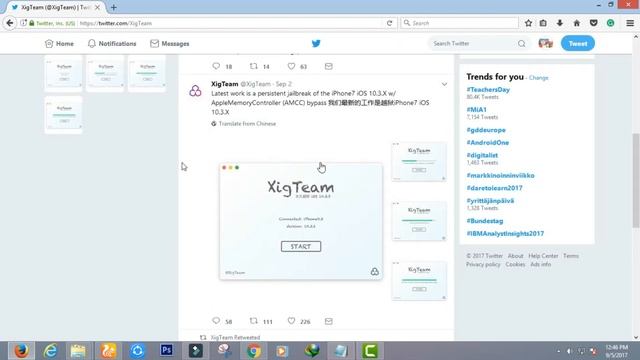This screenshot has height=360, width=640.
Task: Open the profile avatar menu
Action: (545, 43)
